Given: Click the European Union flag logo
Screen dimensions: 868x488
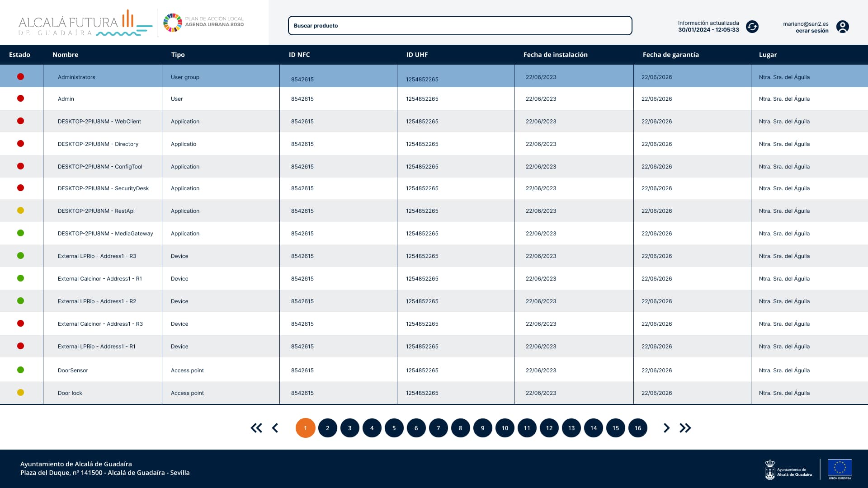Looking at the screenshot, I should point(840,469).
